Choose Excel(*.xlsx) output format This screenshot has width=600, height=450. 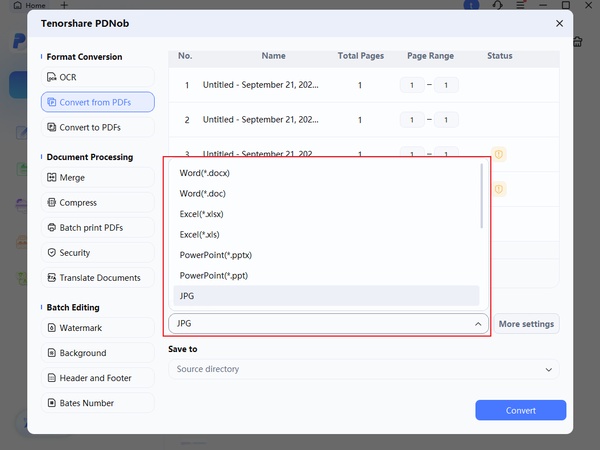pos(326,214)
